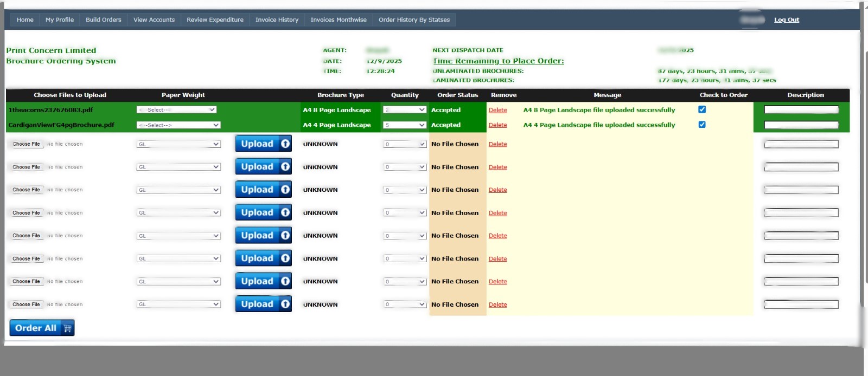Open paper weight dropdown for CardiganViewFG4pgBrochure.pdf
Viewport: 868px width, 376px height.
178,125
